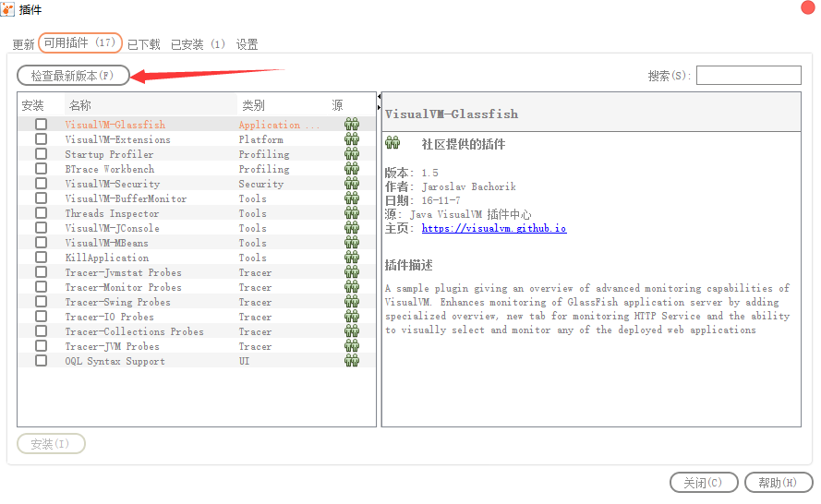
Task: Click community source icon for VisualVM-Glassfish row
Action: [352, 124]
